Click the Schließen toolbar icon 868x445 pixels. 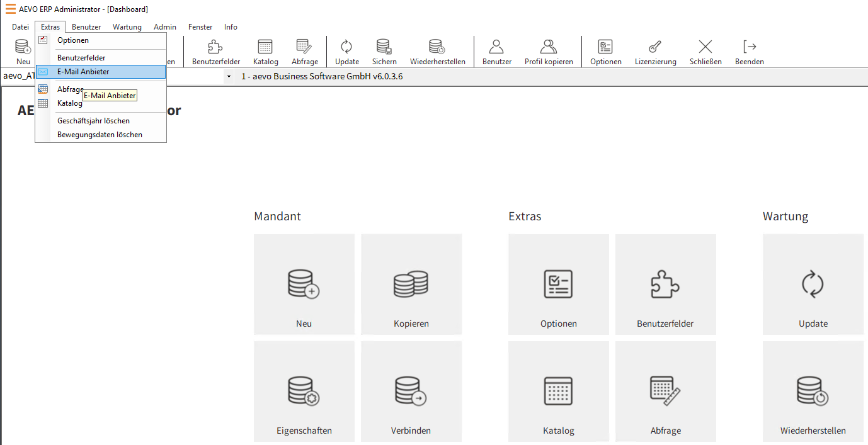(x=705, y=50)
